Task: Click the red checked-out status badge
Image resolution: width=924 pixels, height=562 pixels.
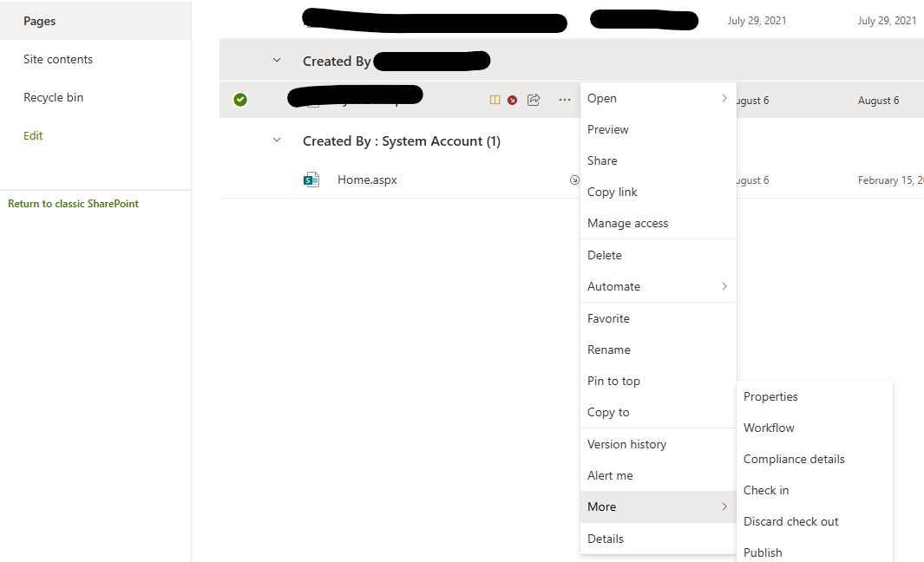Action: coord(512,100)
